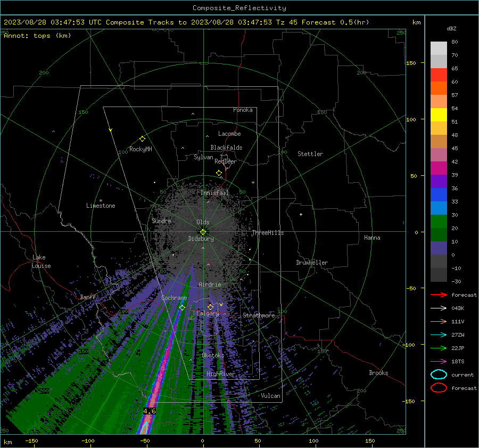
Task: Click the green 22JP arrow legend entry
Action: click(439, 348)
